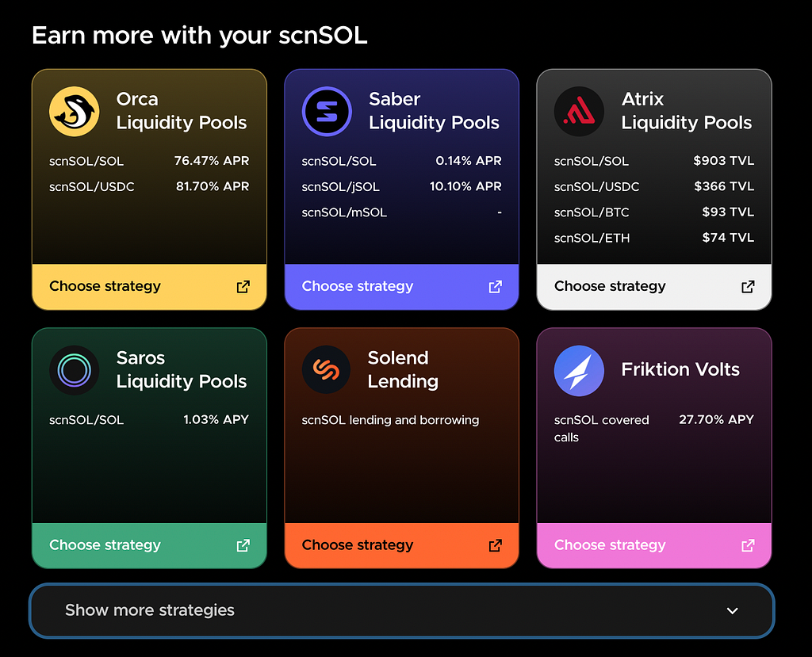Click Solend Lending title

point(403,369)
